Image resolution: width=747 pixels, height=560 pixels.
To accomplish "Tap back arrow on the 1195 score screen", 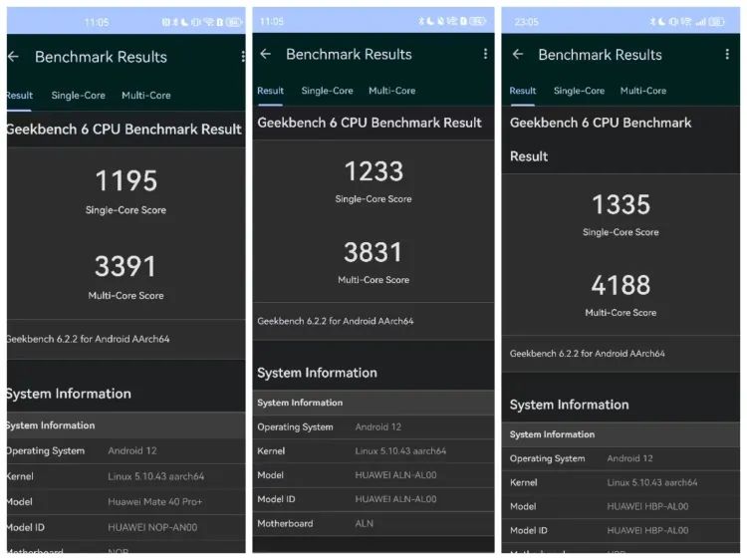I will (14, 57).
